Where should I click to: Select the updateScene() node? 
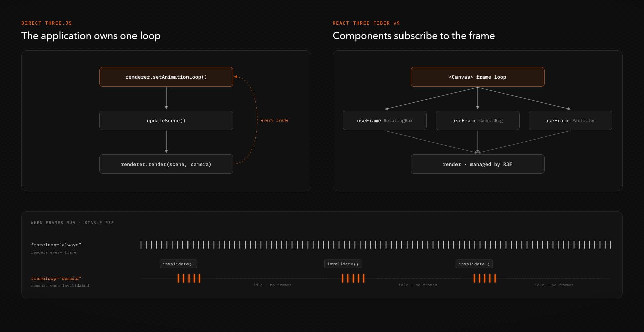point(166,120)
